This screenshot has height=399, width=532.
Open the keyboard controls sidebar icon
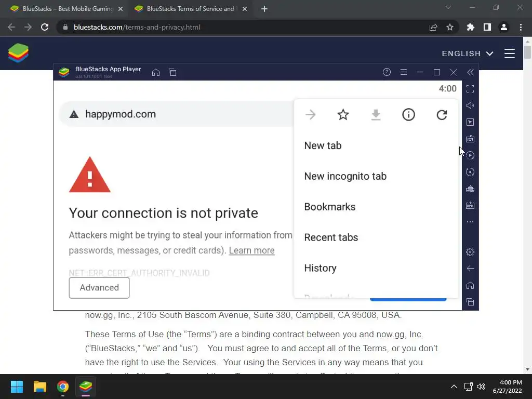(470, 139)
